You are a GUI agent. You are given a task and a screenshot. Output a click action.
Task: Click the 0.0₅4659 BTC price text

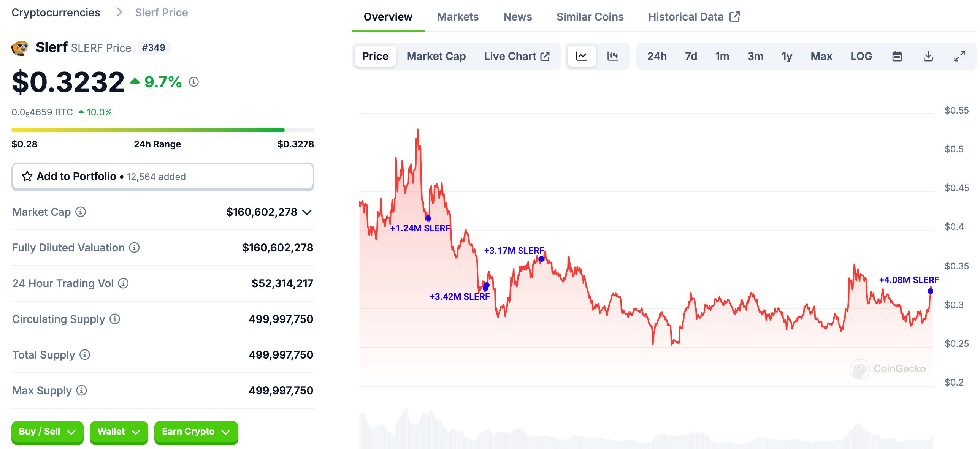click(42, 112)
